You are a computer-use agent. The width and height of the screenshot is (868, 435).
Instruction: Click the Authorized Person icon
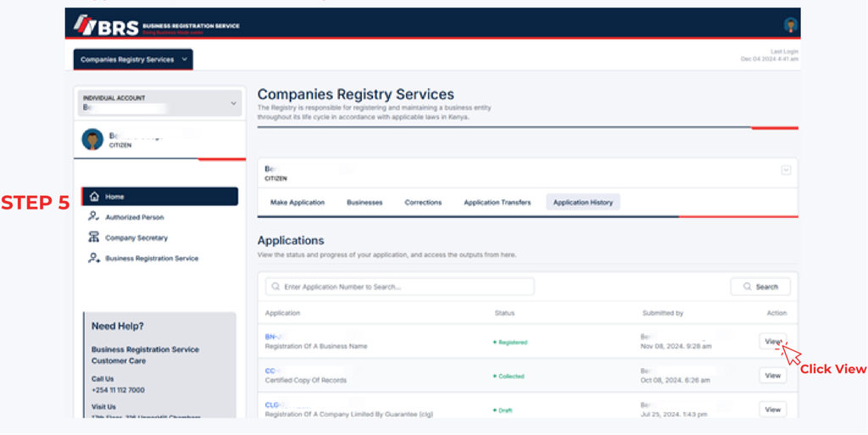pos(94,217)
